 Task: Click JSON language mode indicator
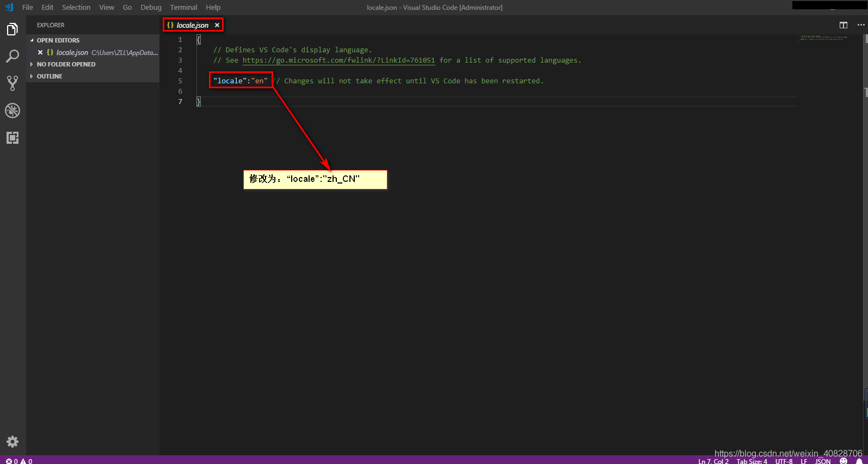(823, 461)
